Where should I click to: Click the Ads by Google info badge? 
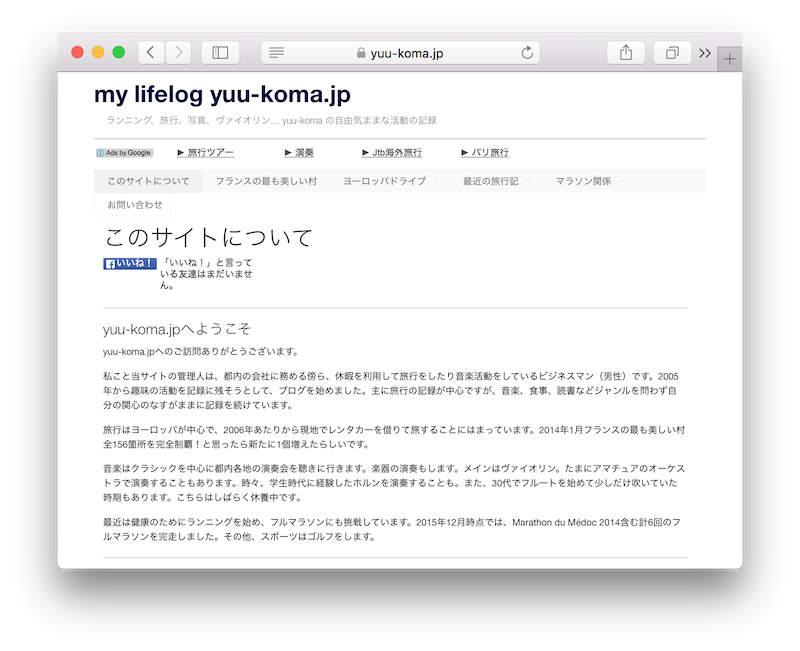tap(124, 153)
